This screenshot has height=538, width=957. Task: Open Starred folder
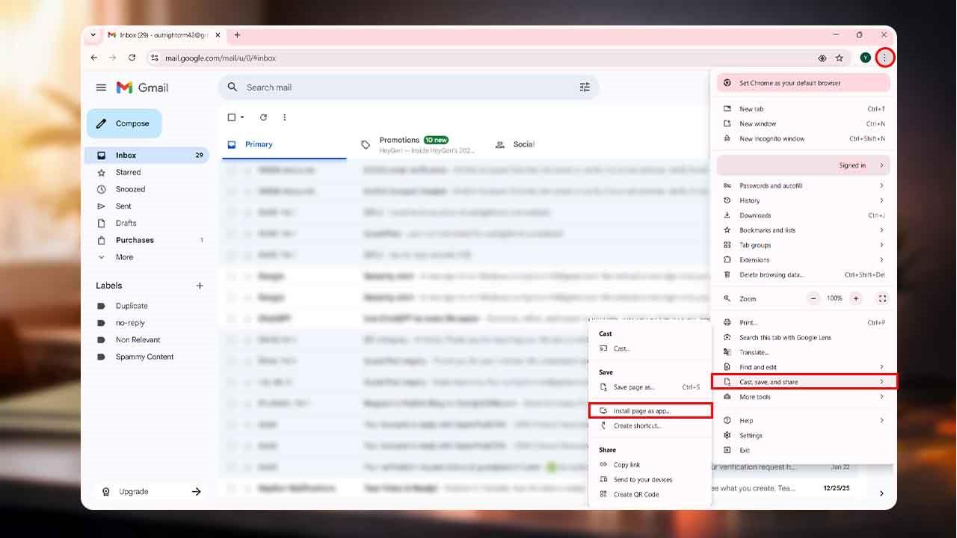pyautogui.click(x=147, y=172)
